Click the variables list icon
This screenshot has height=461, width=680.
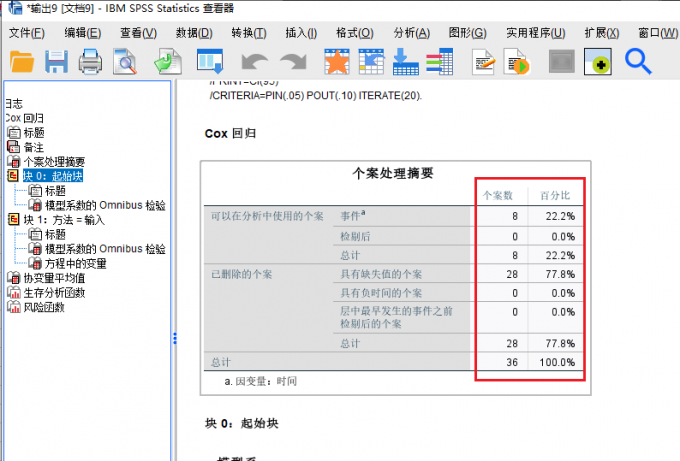pos(440,62)
